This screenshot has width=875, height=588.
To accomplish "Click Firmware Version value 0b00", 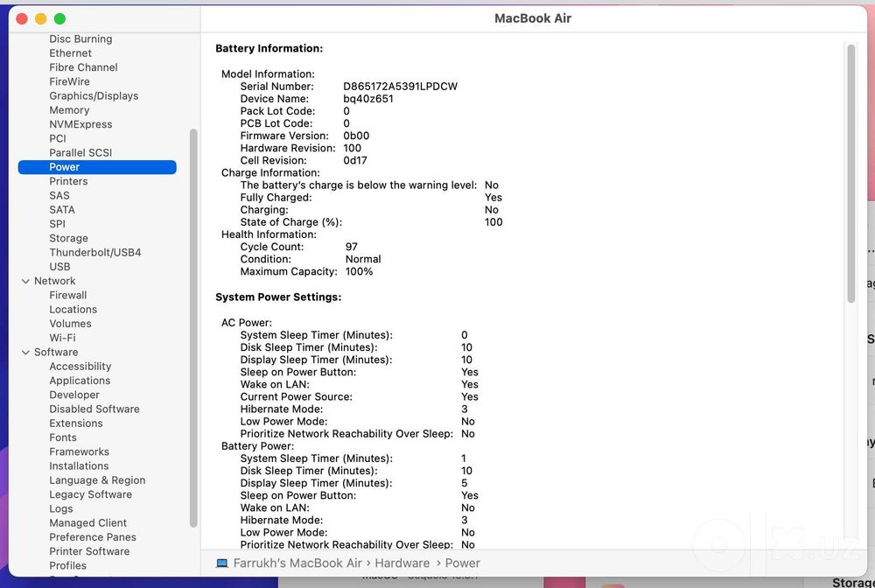I will pyautogui.click(x=356, y=136).
